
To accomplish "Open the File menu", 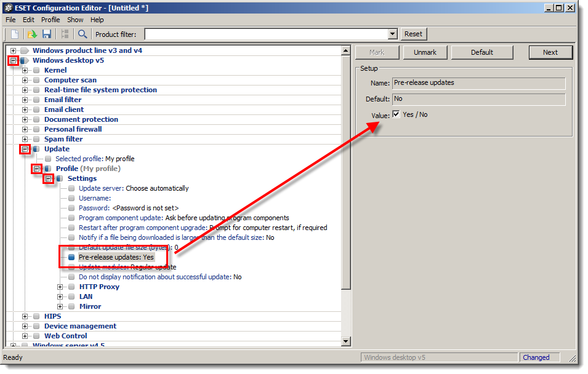I will 10,20.
